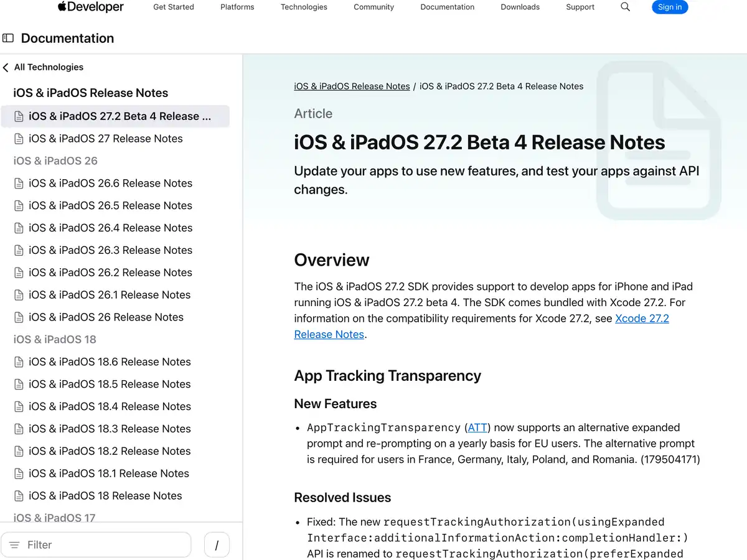Open iOS & iPadOS 18.2 Release Notes
Image resolution: width=747 pixels, height=560 pixels.
(x=110, y=452)
